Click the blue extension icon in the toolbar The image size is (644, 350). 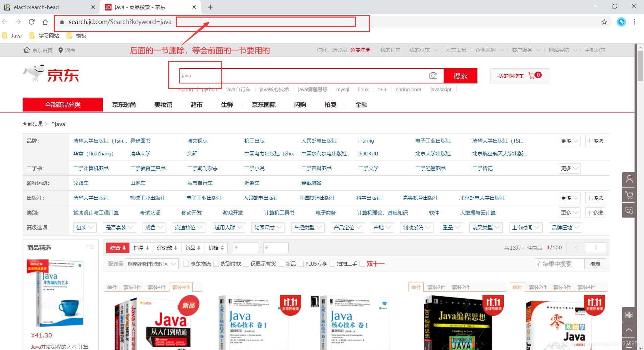point(621,22)
